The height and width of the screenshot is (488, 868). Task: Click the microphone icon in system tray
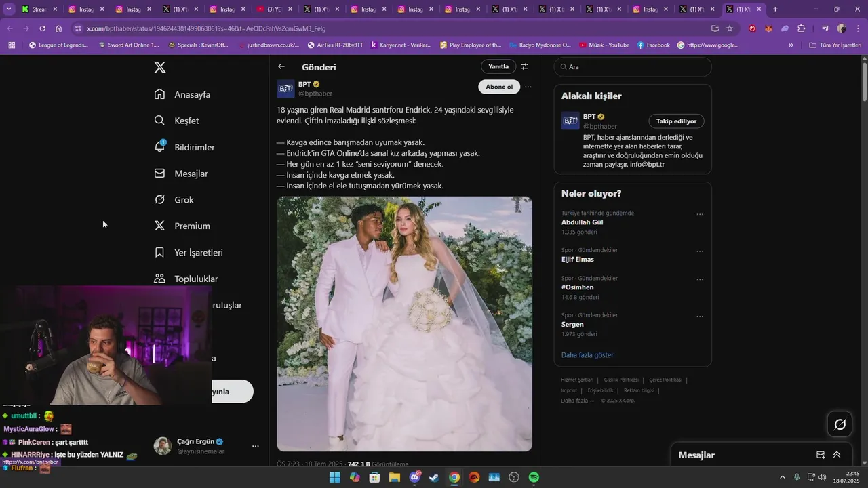pyautogui.click(x=797, y=477)
